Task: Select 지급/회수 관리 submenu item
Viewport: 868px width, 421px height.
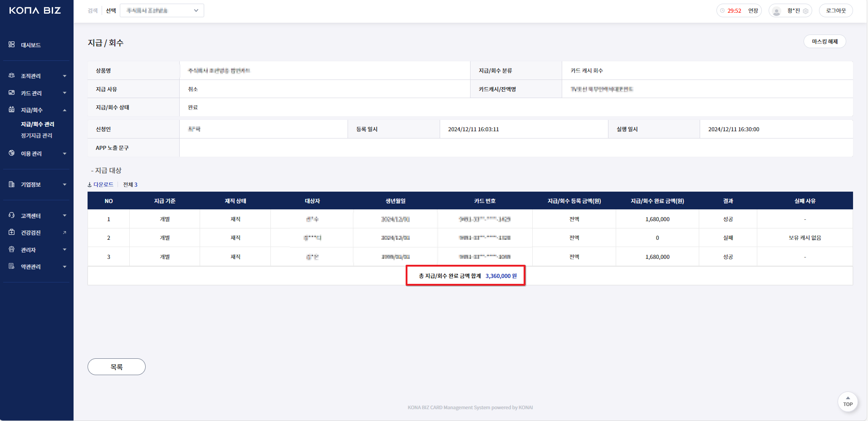Action: click(38, 124)
